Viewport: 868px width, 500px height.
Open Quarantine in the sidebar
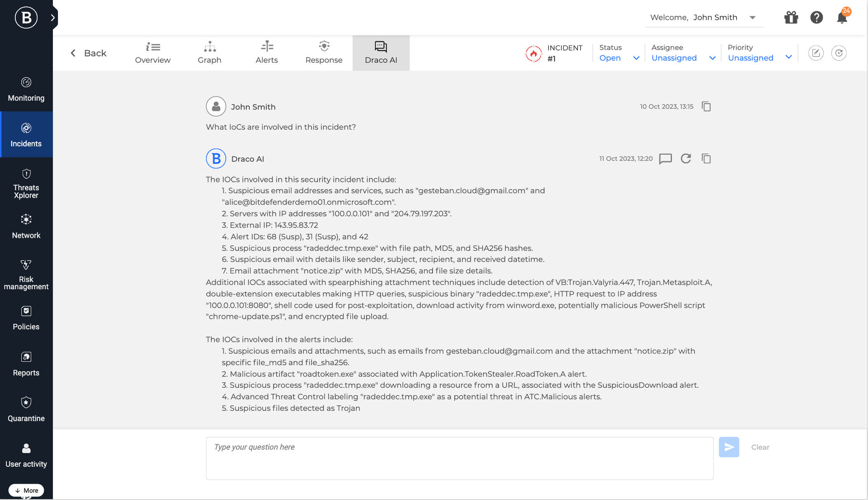tap(26, 409)
